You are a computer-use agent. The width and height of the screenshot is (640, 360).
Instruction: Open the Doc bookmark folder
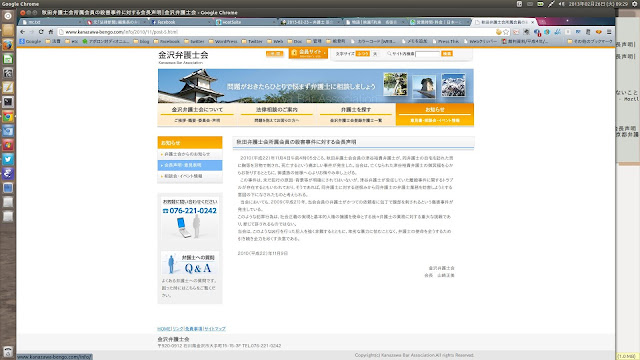point(295,41)
